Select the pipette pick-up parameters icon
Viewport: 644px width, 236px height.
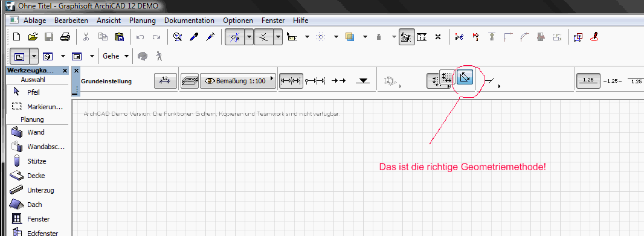click(194, 37)
